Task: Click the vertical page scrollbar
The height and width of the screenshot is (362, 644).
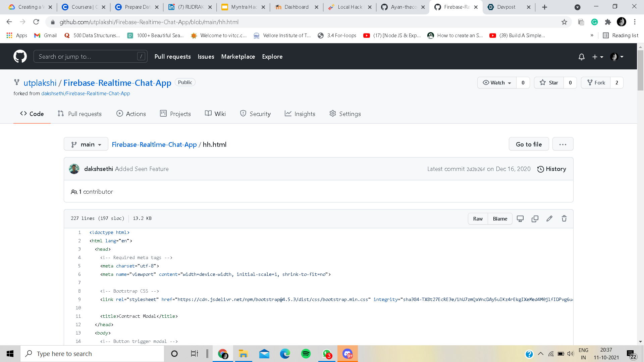Action: click(640, 70)
